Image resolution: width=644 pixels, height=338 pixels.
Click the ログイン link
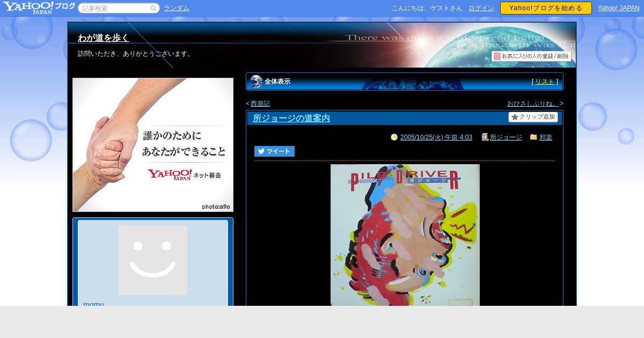click(x=481, y=8)
